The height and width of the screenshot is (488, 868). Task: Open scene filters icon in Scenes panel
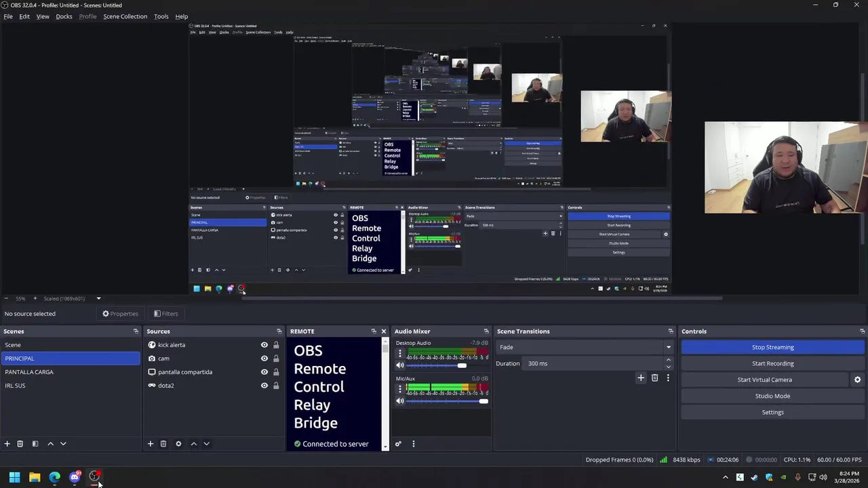coord(35,444)
